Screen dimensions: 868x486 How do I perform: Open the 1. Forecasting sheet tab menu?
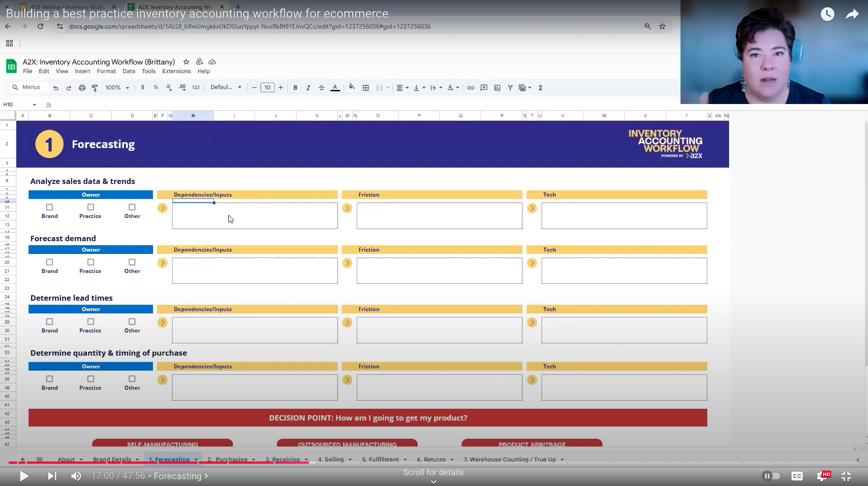[195, 459]
